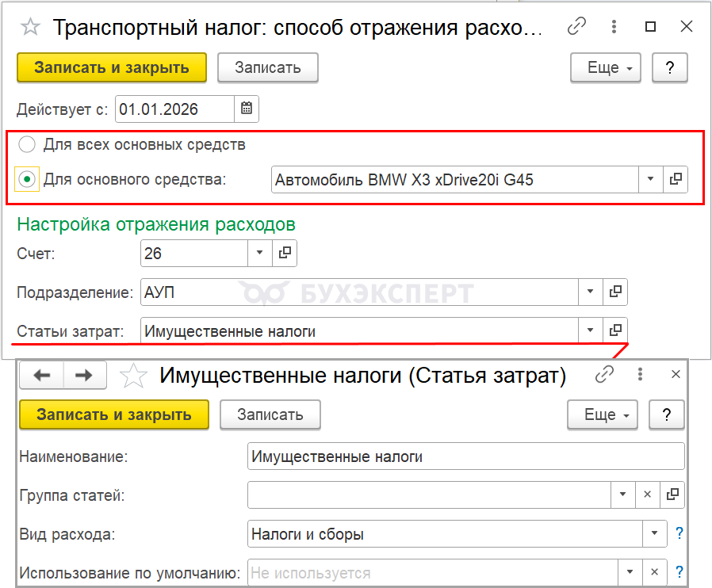Open Вид расхода dropdown list
The image size is (712, 588).
pos(654,534)
